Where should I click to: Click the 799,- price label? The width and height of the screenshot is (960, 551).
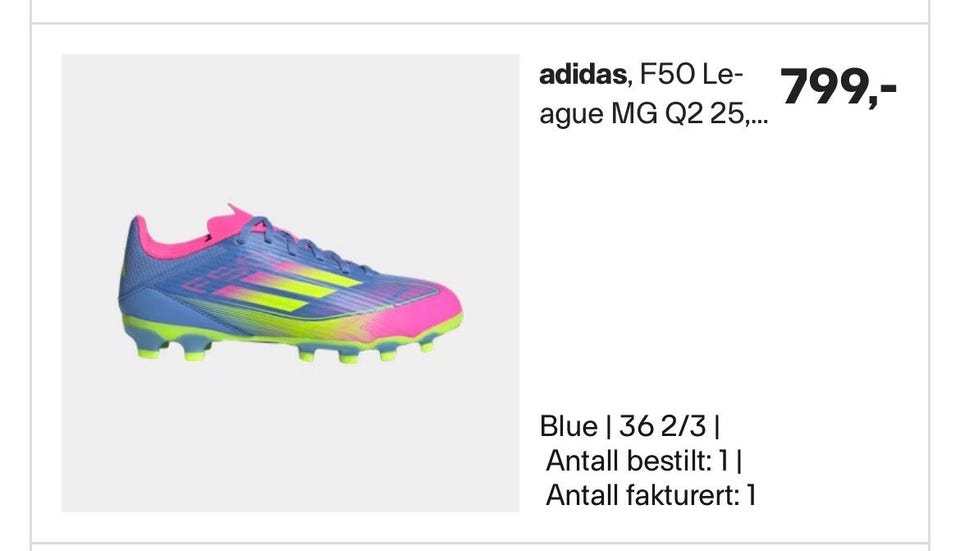click(838, 87)
